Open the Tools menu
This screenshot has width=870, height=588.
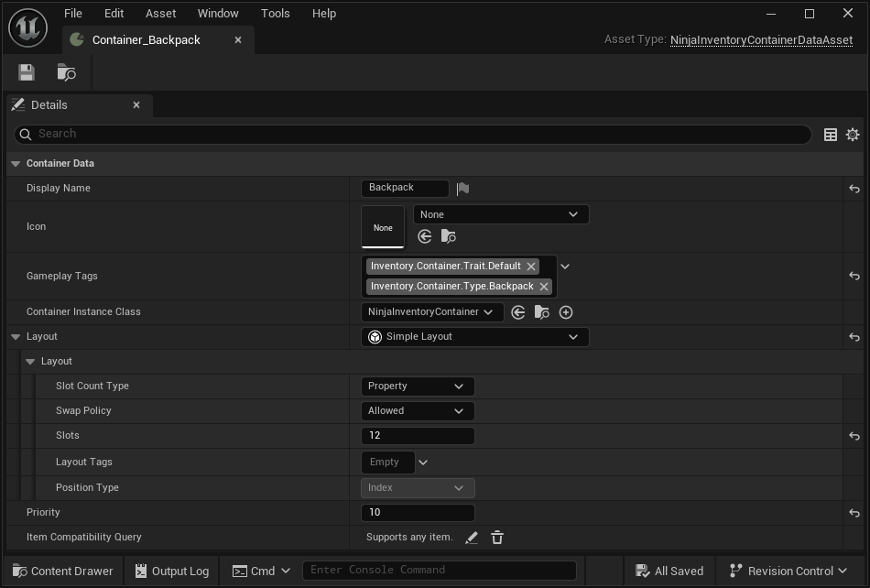tap(276, 14)
